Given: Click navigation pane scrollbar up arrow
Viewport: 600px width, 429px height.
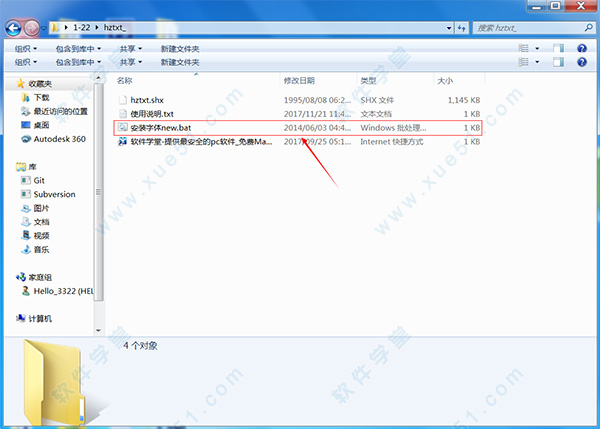Looking at the screenshot, I should (98, 78).
